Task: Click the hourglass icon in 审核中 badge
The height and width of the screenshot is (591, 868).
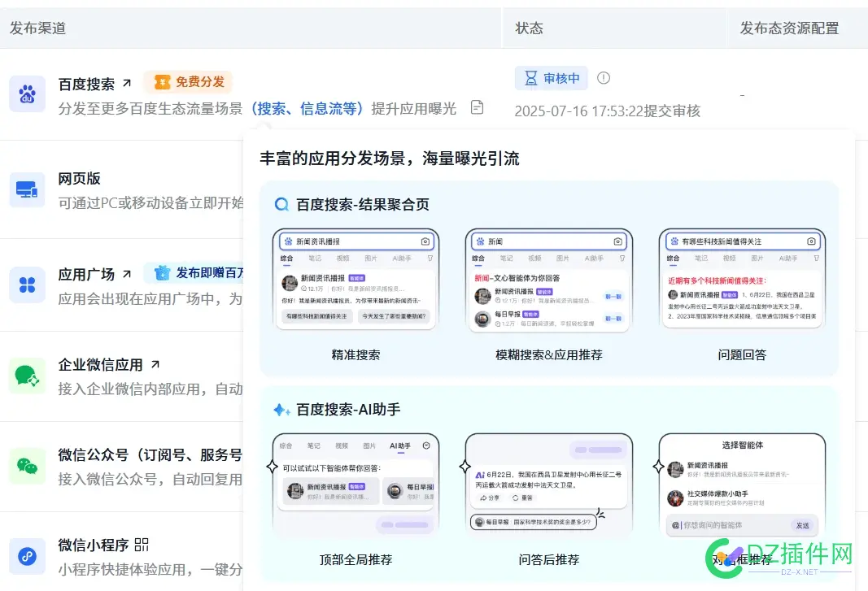Action: 532,78
